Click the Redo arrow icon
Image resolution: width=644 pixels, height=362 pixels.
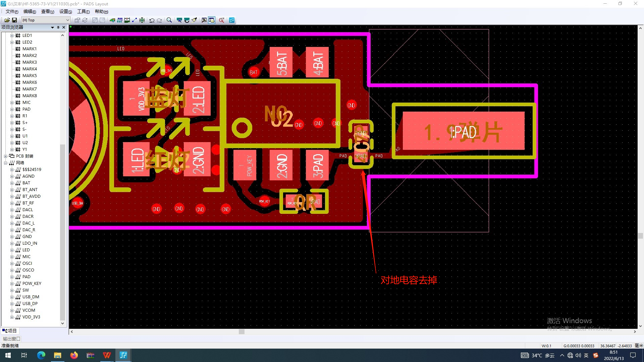pyautogui.click(x=159, y=20)
